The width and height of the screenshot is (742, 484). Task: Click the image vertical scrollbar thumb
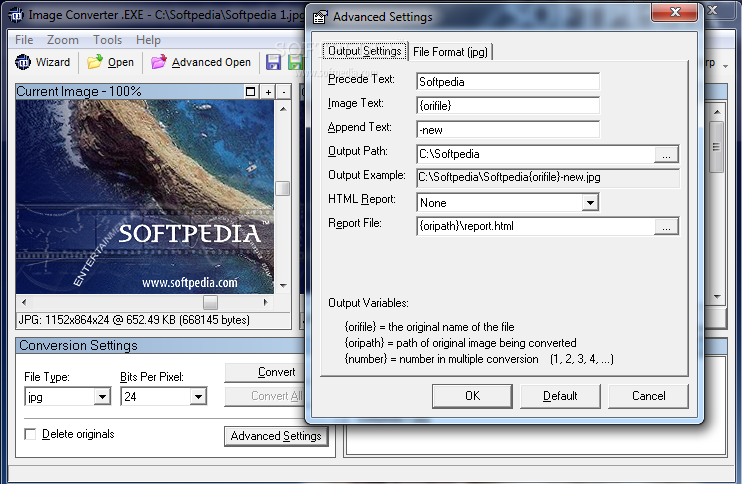[x=283, y=188]
